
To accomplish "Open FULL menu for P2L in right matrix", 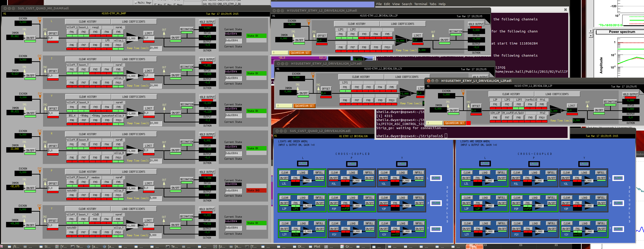I will (x=551, y=172).
